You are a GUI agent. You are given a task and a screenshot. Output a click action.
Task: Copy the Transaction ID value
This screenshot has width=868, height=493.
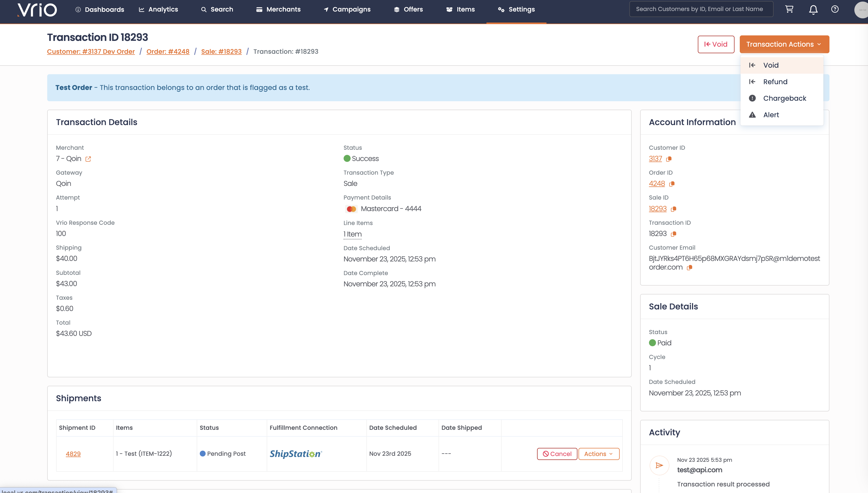(674, 234)
